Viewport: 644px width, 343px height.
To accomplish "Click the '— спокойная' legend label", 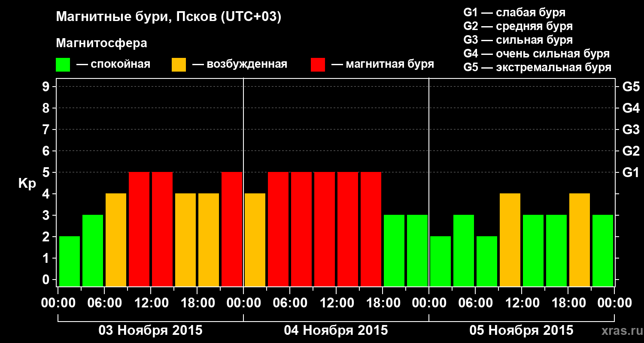I will [113, 64].
